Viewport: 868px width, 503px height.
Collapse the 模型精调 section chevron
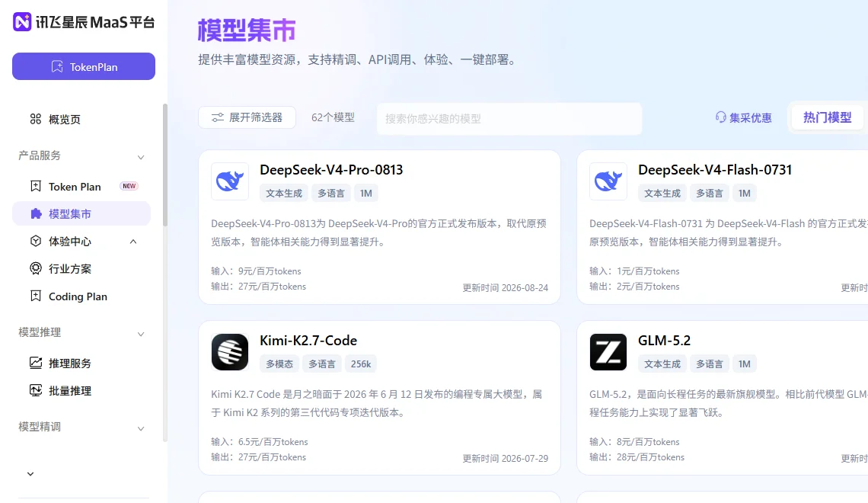pos(141,429)
